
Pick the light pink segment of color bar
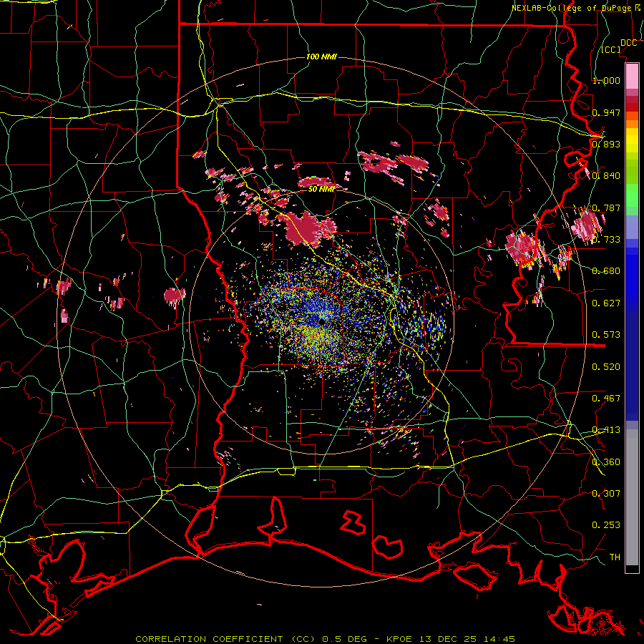click(x=632, y=77)
